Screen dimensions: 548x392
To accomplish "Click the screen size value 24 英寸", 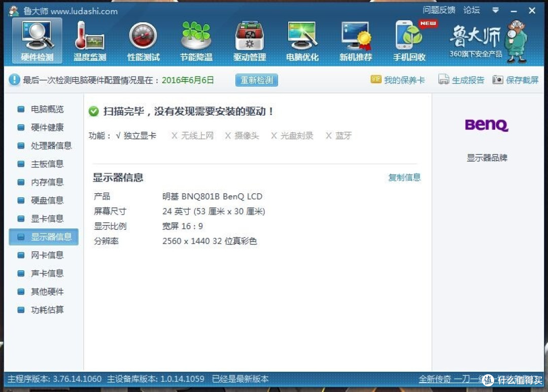I will (214, 211).
